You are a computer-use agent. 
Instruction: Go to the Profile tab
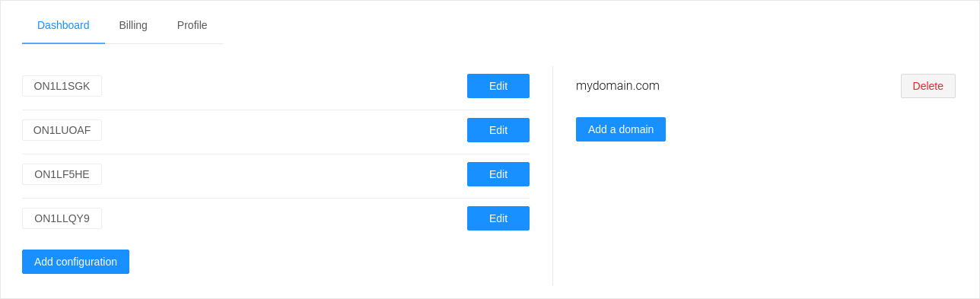192,25
